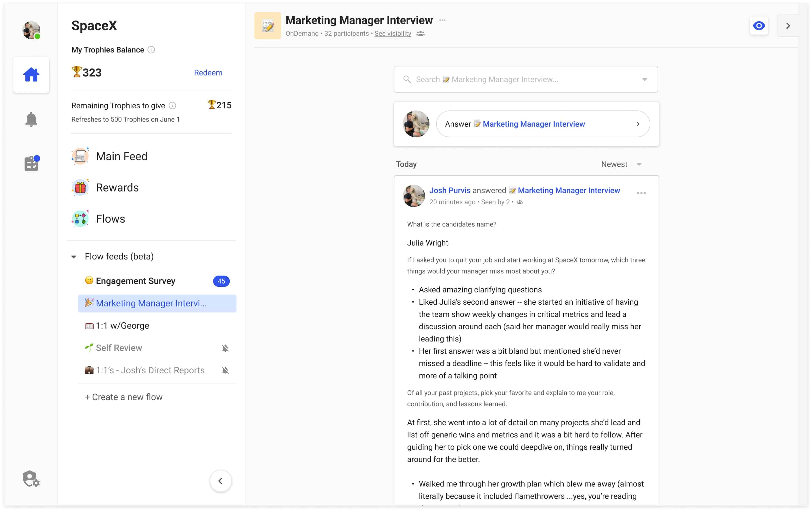
Task: Go to the Home icon in sidebar
Action: pyautogui.click(x=31, y=75)
